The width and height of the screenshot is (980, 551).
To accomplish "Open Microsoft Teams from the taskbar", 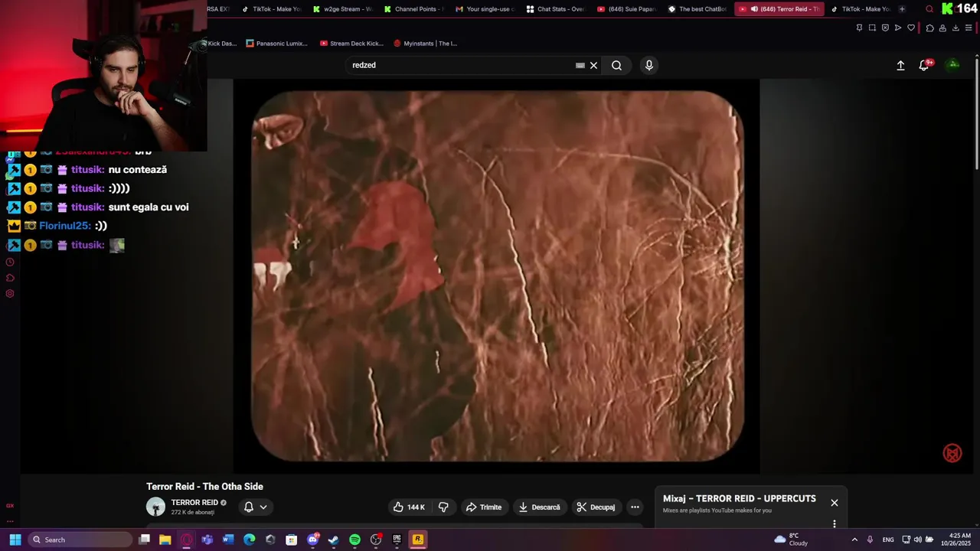I will coord(207,540).
